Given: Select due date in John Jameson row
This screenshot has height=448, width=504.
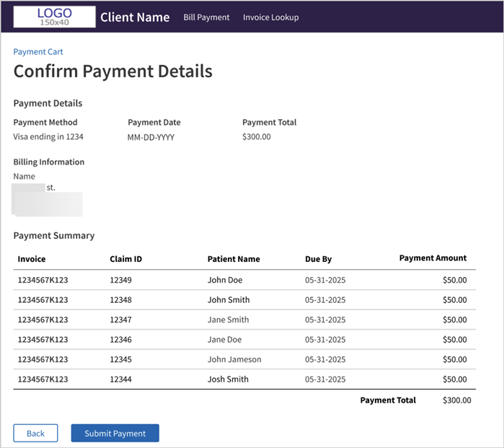Looking at the screenshot, I should tap(325, 359).
